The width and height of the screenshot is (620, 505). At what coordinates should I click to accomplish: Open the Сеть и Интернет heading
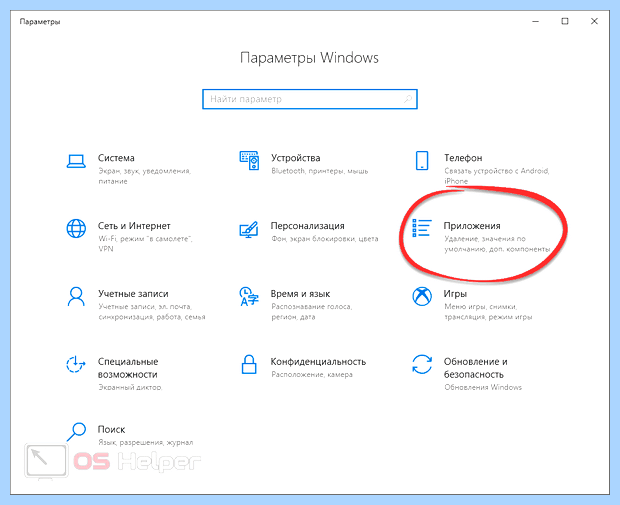pyautogui.click(x=134, y=226)
